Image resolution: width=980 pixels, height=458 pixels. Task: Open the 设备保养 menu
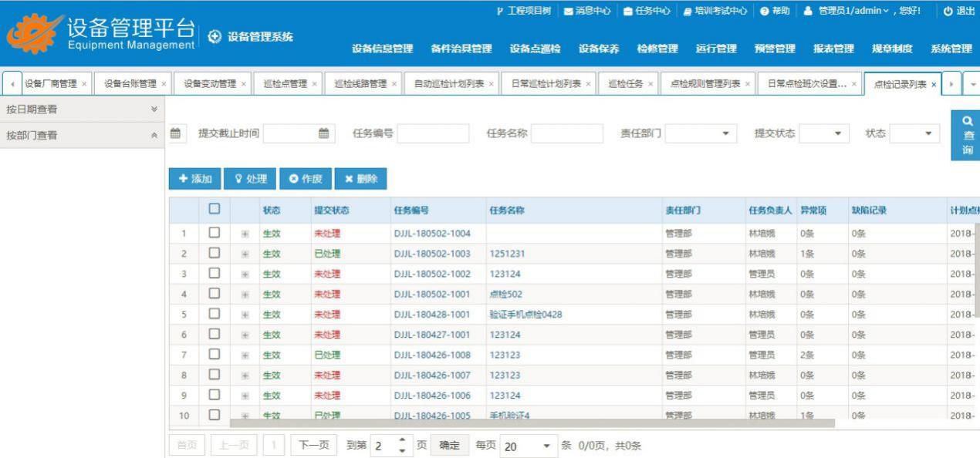[x=599, y=49]
